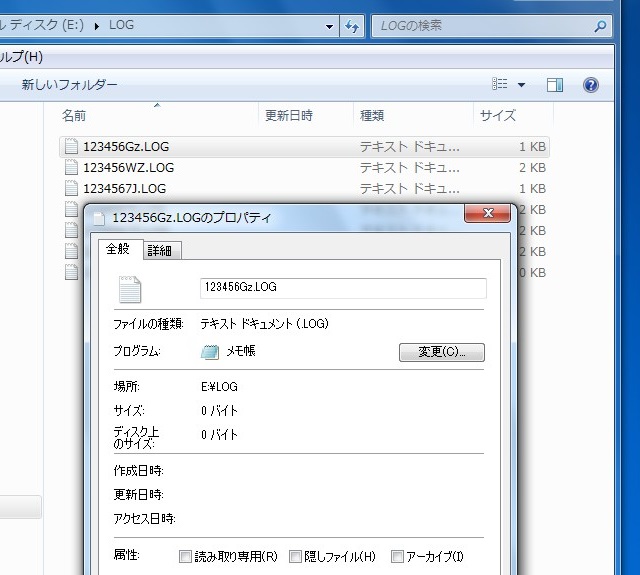Toggle the preview pane icon
Image resolution: width=640 pixels, height=575 pixels.
[555, 85]
